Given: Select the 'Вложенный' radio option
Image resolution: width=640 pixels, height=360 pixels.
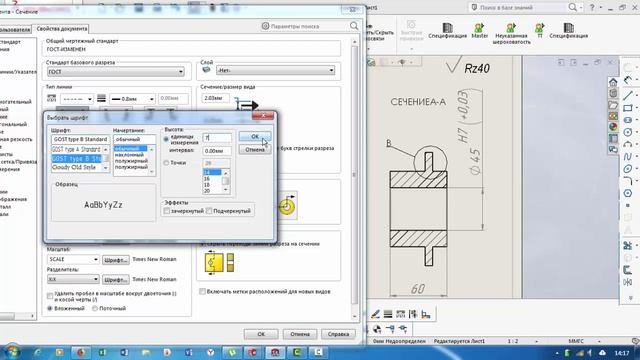Looking at the screenshot, I should pos(50,308).
